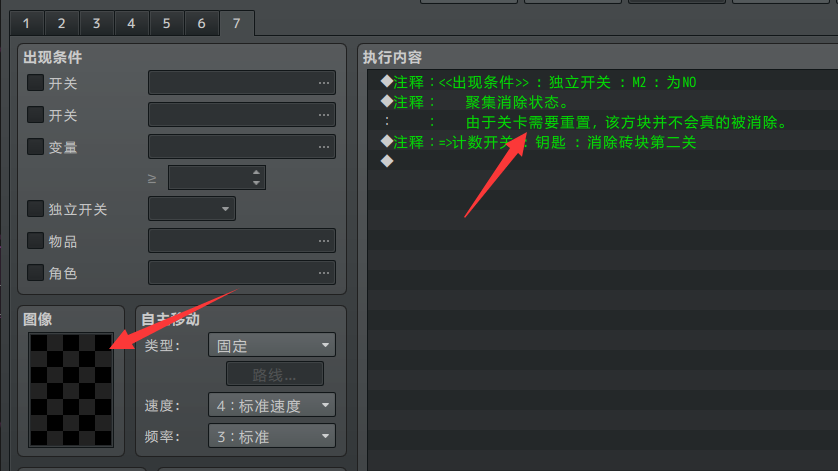Enable the 变量 condition checkbox
This screenshot has height=471, width=838.
pyautogui.click(x=35, y=146)
